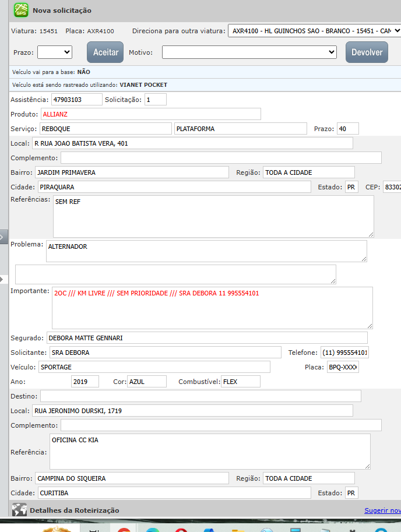Open the Motivo dropdown

[249, 52]
